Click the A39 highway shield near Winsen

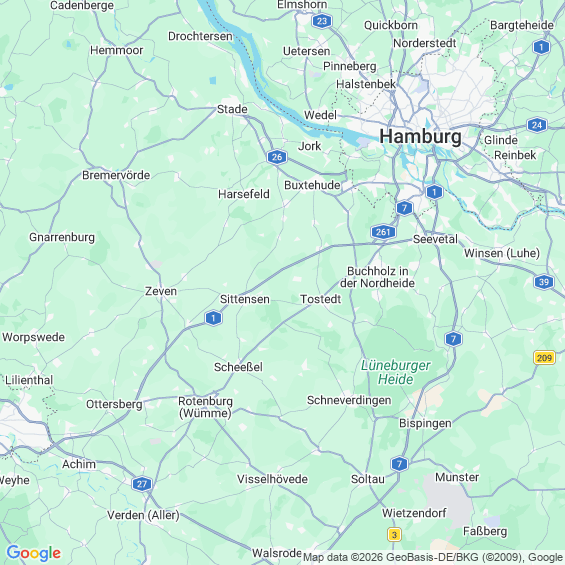[x=544, y=282]
